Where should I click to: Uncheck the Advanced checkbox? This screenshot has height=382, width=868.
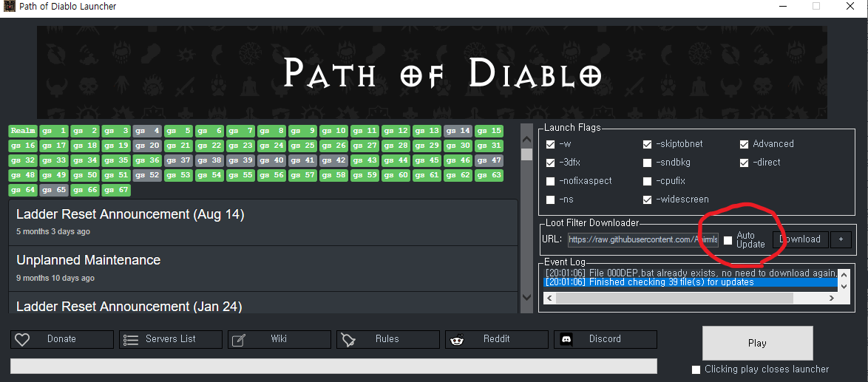click(x=744, y=144)
